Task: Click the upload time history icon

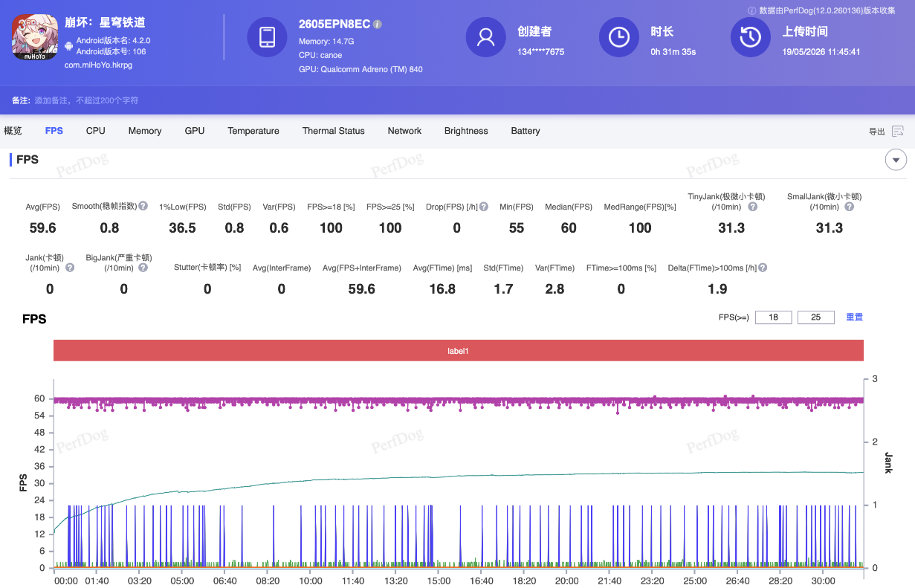Action: pyautogui.click(x=750, y=37)
